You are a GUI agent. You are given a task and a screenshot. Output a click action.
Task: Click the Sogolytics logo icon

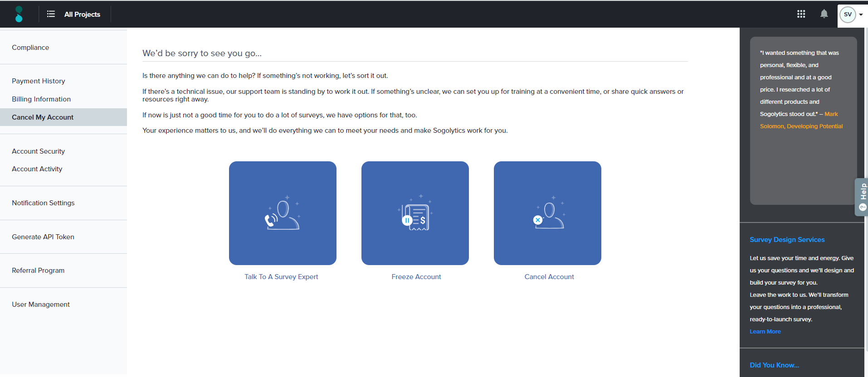19,14
